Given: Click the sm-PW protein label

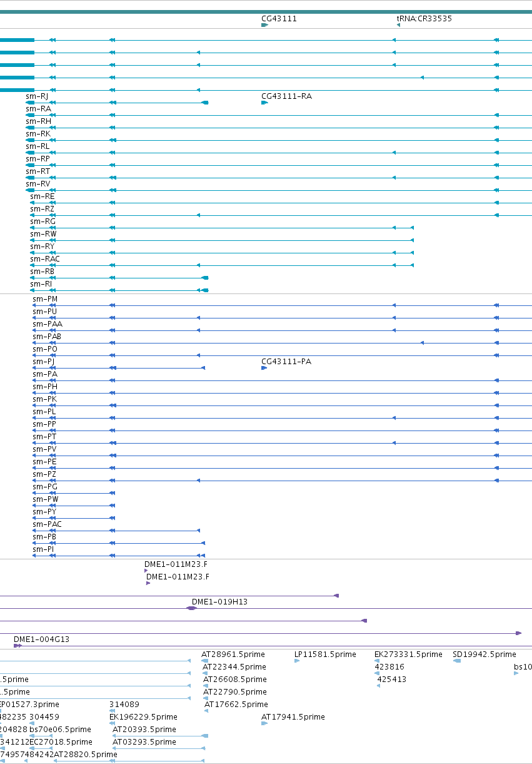Looking at the screenshot, I should click(x=46, y=499).
